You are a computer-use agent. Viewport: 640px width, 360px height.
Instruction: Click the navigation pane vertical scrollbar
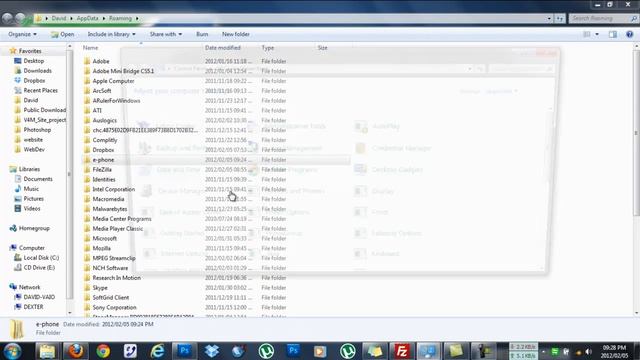[70, 174]
